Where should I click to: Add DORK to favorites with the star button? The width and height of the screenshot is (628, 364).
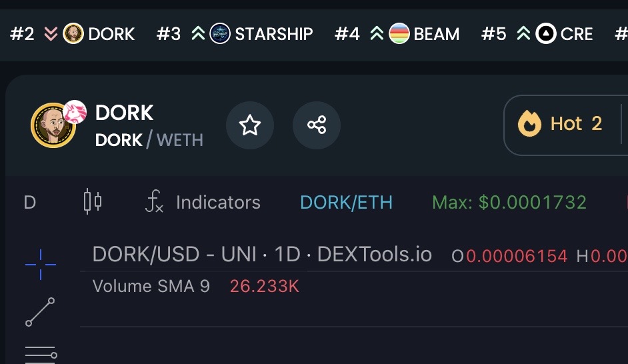point(250,125)
